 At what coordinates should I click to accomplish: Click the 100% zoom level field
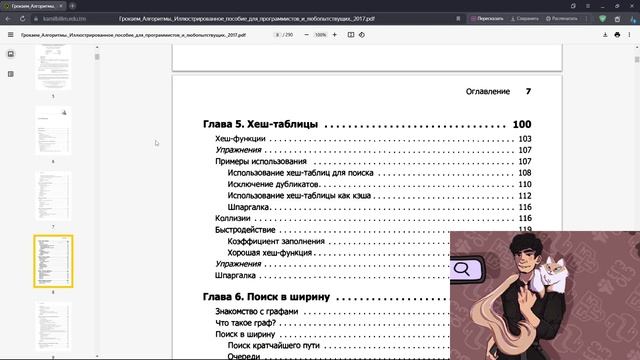320,35
